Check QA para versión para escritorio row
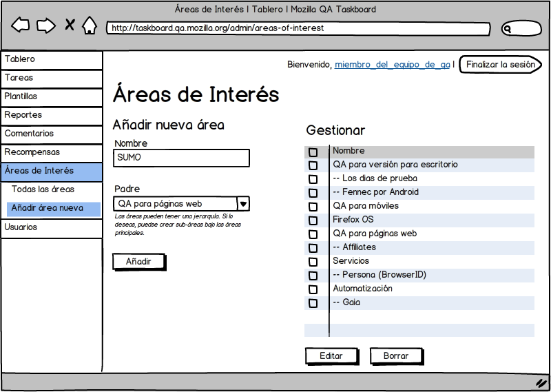The width and height of the screenshot is (551, 392). pos(313,165)
